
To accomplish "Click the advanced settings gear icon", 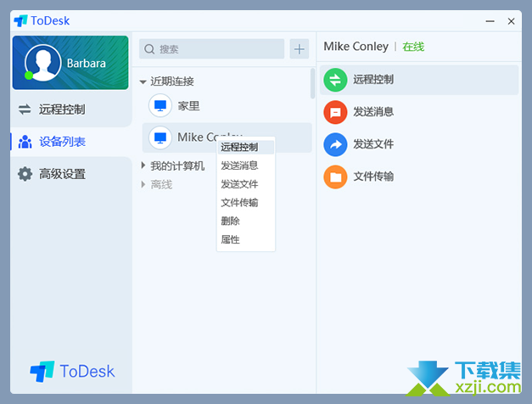I will 25,174.
